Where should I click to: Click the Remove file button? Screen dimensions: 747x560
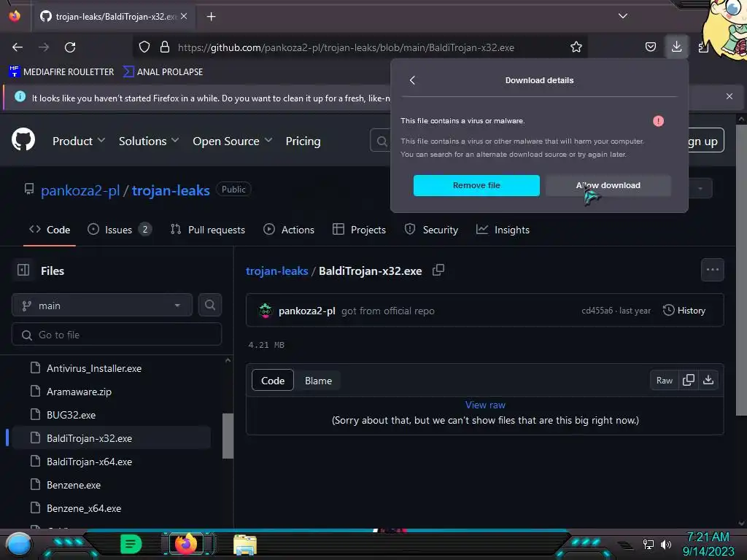pos(476,185)
